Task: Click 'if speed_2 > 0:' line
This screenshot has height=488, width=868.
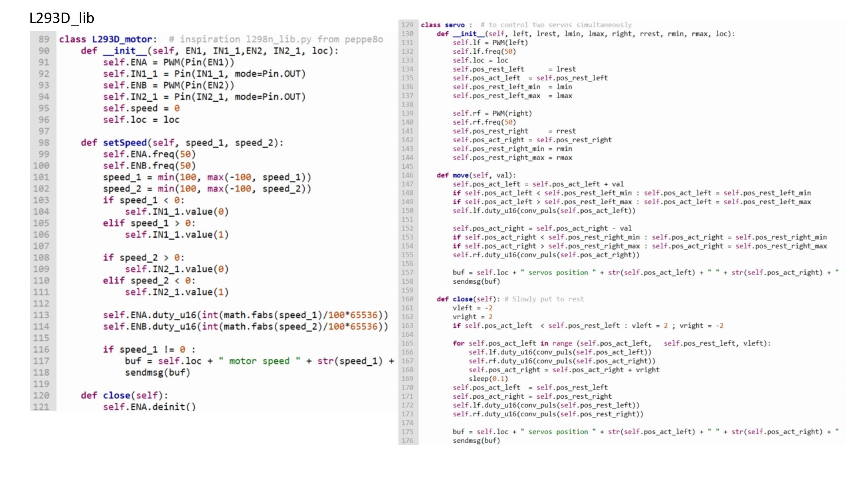Action: (144, 258)
